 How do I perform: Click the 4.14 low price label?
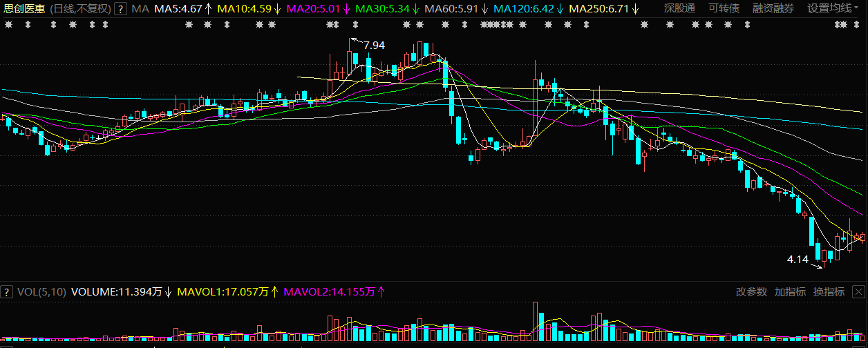click(798, 260)
